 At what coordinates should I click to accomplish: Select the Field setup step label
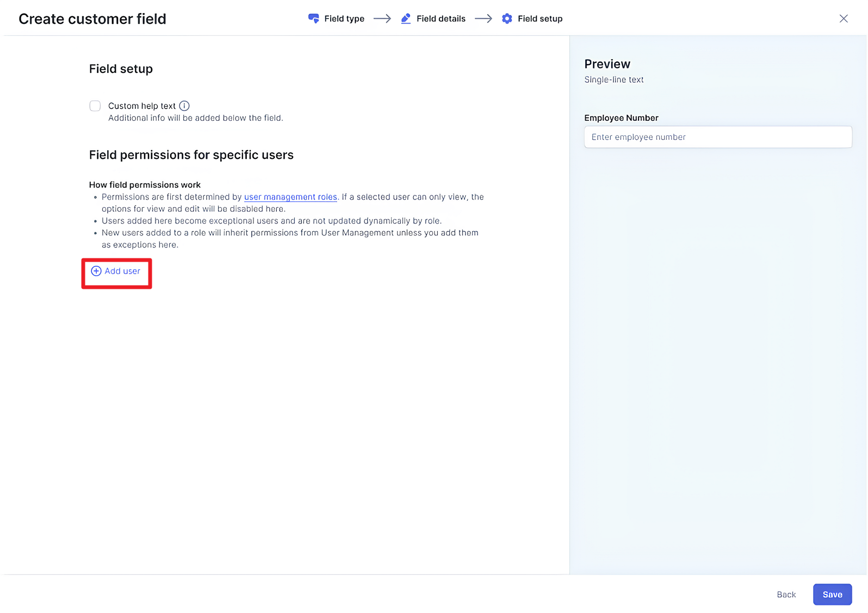pyautogui.click(x=540, y=18)
